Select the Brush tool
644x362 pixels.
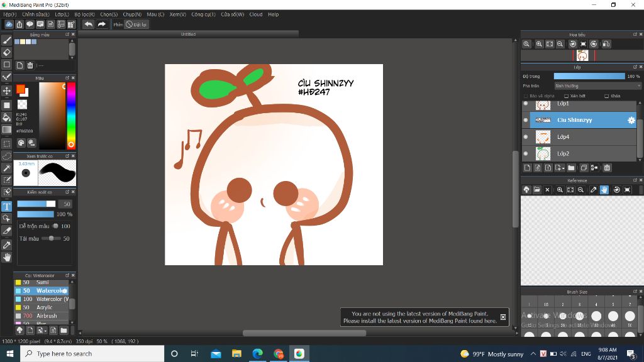6,40
